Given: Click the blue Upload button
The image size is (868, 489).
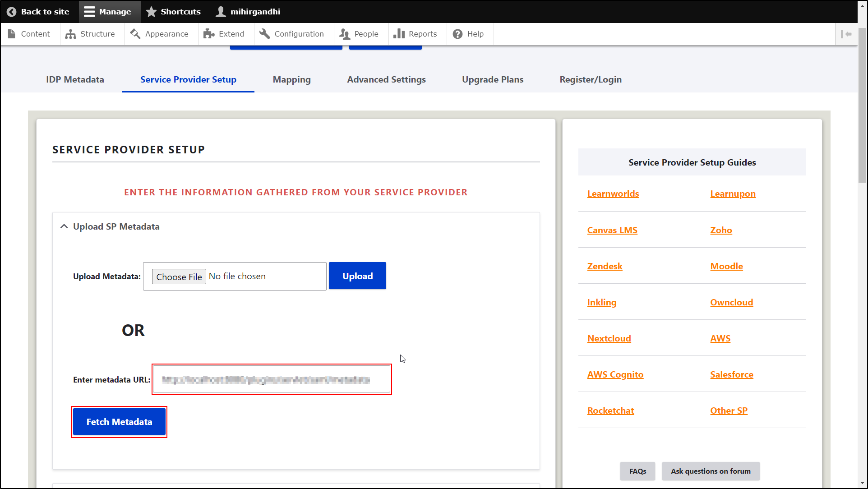Looking at the screenshot, I should point(357,276).
